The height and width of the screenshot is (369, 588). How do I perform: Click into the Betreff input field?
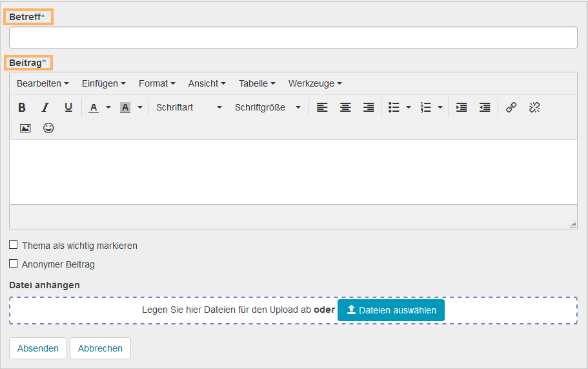(x=293, y=37)
